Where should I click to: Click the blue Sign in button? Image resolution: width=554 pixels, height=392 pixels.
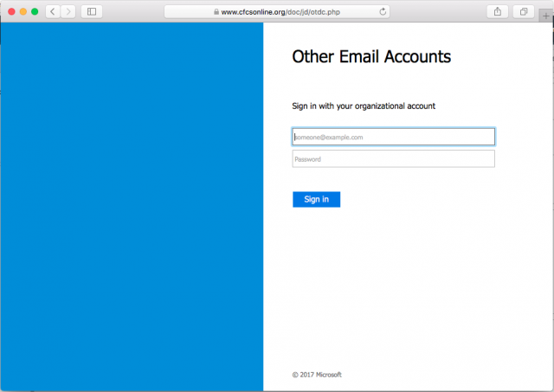(x=316, y=200)
